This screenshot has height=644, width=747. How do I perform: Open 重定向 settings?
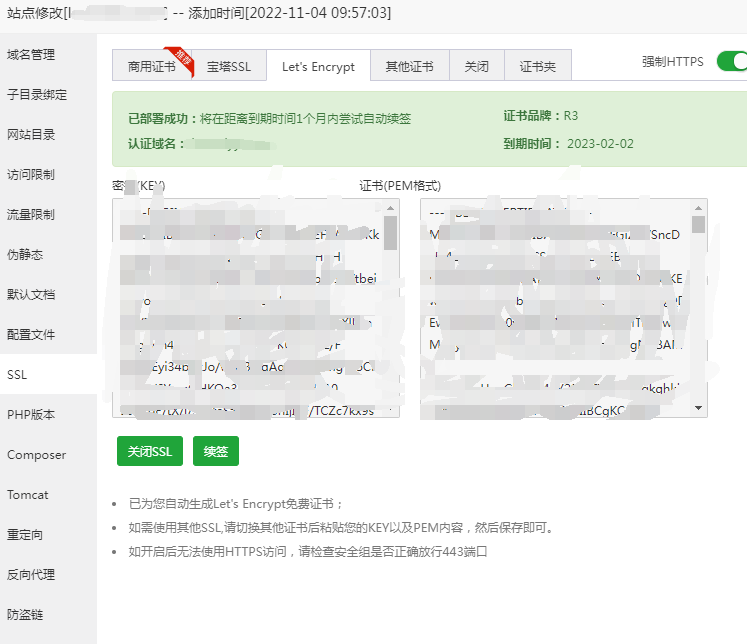point(25,535)
